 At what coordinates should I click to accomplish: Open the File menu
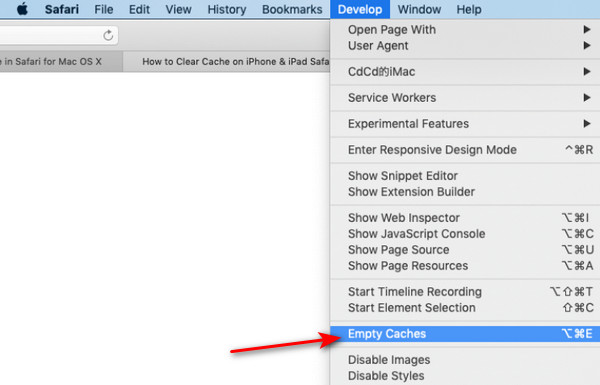pyautogui.click(x=104, y=9)
